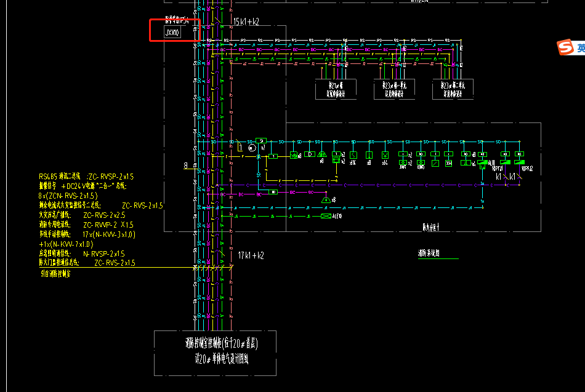Click the green speaker symbol on the BC line
This screenshot has width=585, height=392.
326,200
